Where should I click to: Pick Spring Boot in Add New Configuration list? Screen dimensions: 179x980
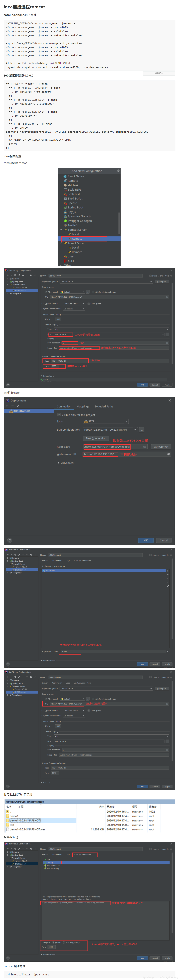75,207
